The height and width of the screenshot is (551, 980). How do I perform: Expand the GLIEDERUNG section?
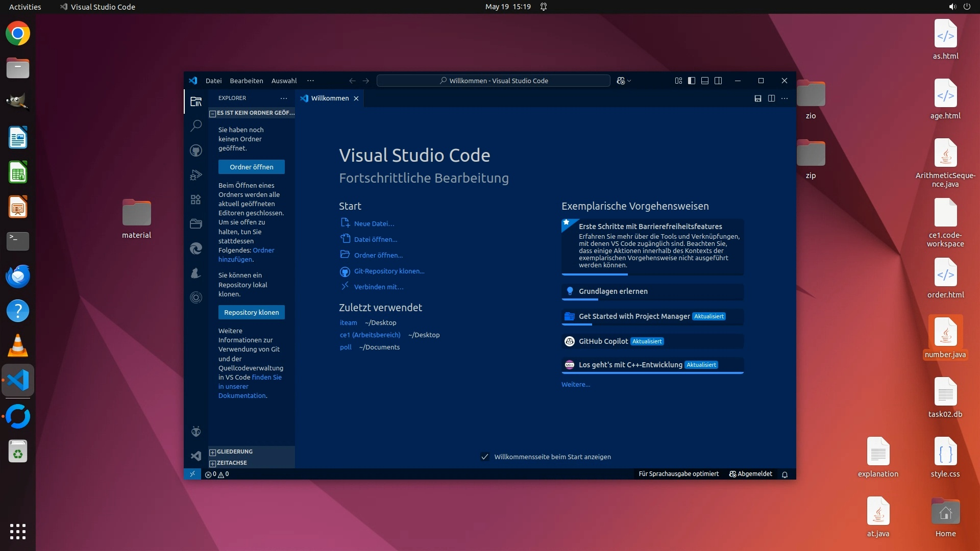(234, 452)
